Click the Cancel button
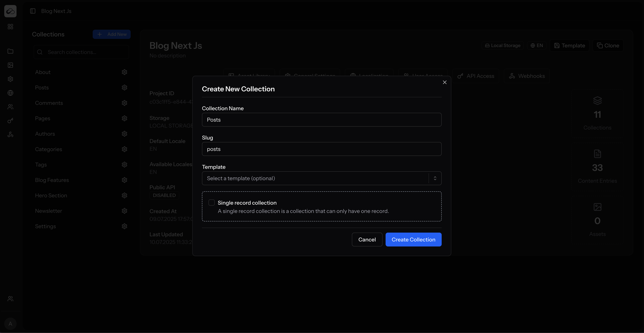Image resolution: width=644 pixels, height=333 pixels. point(367,240)
